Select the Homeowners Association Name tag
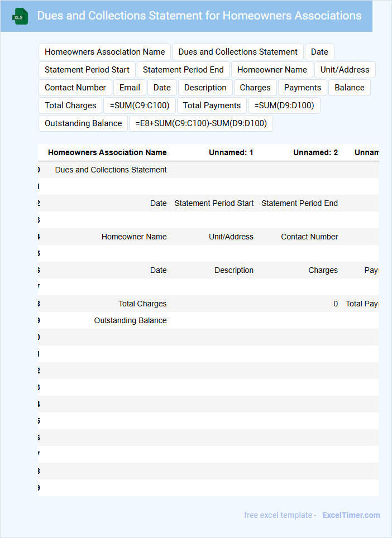 (x=104, y=52)
